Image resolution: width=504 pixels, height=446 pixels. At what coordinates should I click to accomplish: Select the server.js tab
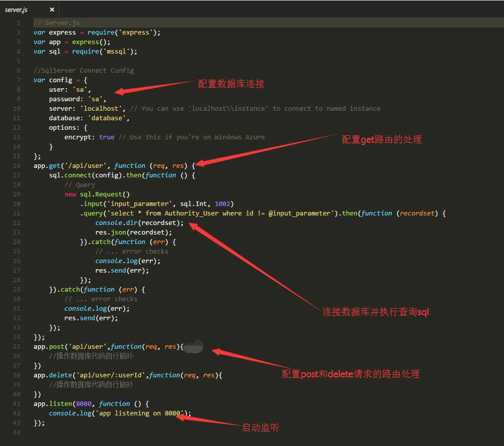click(x=16, y=10)
